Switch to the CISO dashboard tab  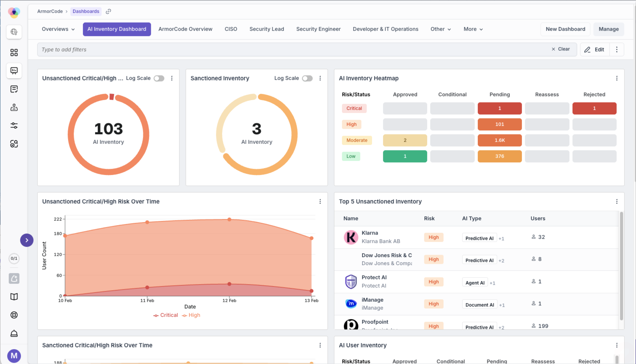(231, 29)
